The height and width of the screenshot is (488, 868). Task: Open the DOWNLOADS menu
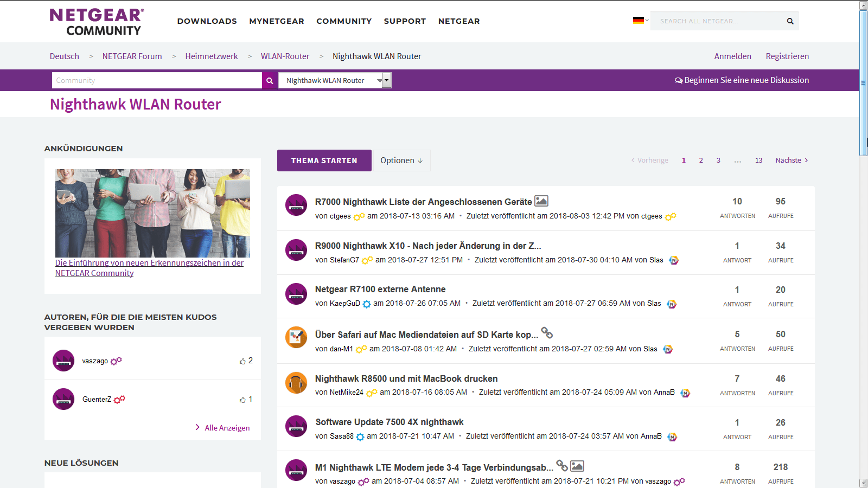point(207,21)
